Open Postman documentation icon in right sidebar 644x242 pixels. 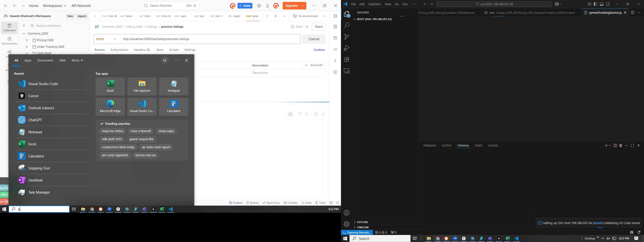(335, 27)
